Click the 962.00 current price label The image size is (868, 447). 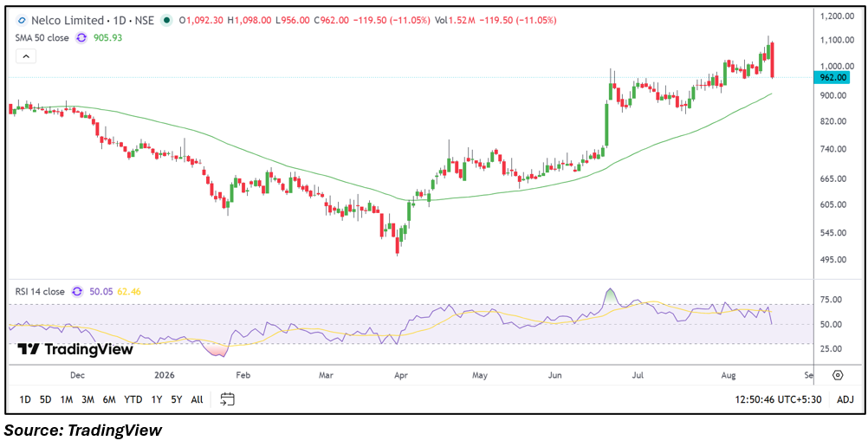[x=832, y=78]
